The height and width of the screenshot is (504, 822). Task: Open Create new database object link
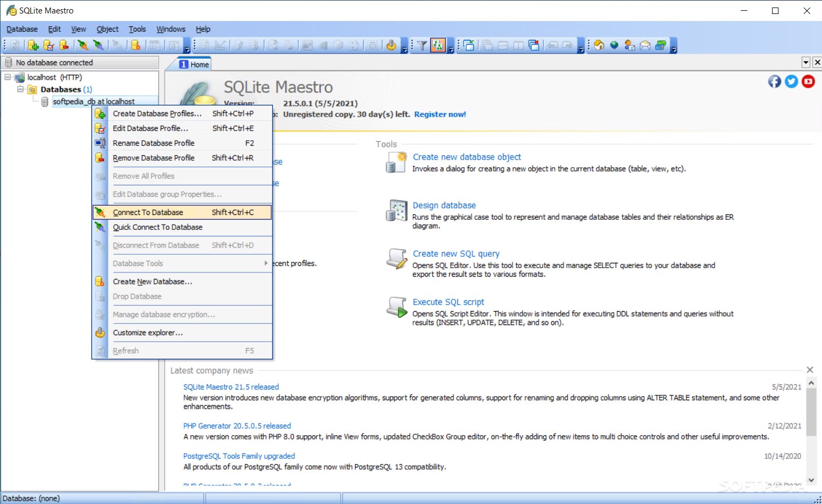point(467,157)
